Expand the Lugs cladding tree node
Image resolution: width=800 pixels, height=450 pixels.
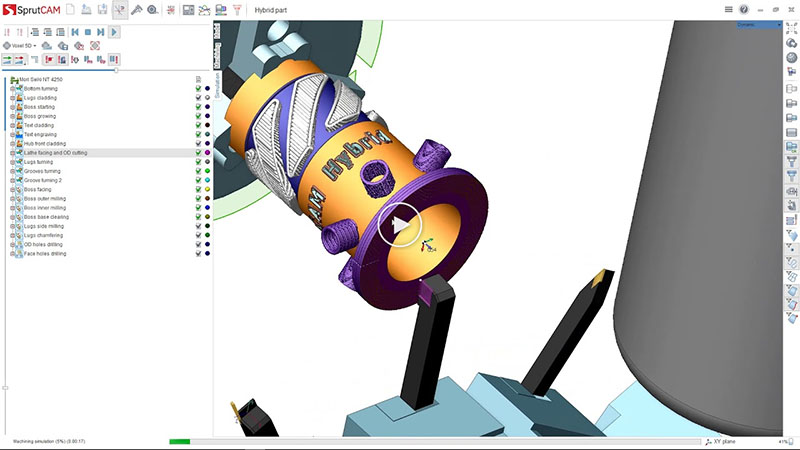click(x=12, y=98)
